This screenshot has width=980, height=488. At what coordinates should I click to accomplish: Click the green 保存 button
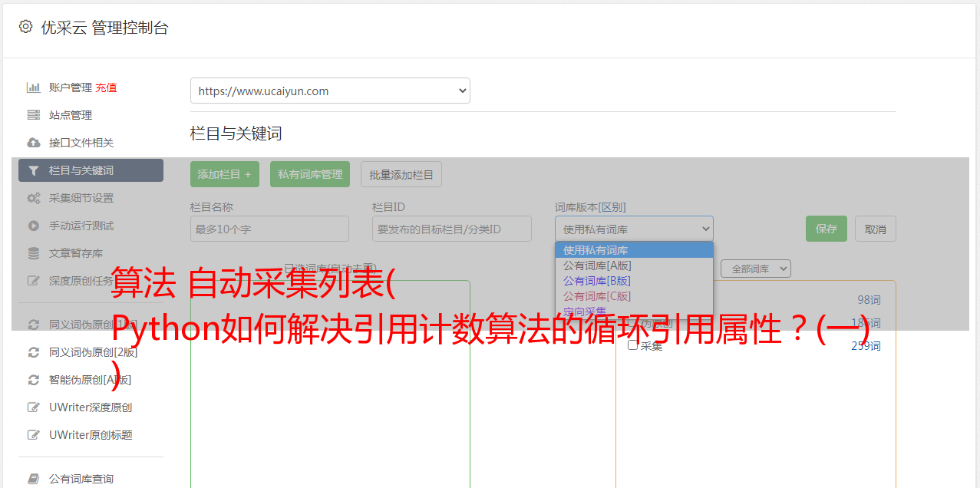click(x=827, y=229)
